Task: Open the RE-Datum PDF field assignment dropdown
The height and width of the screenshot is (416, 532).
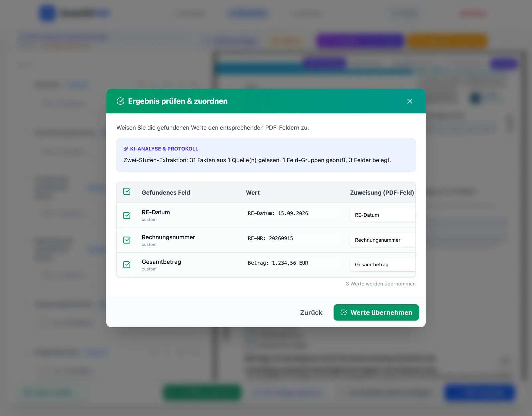Action: click(x=382, y=215)
